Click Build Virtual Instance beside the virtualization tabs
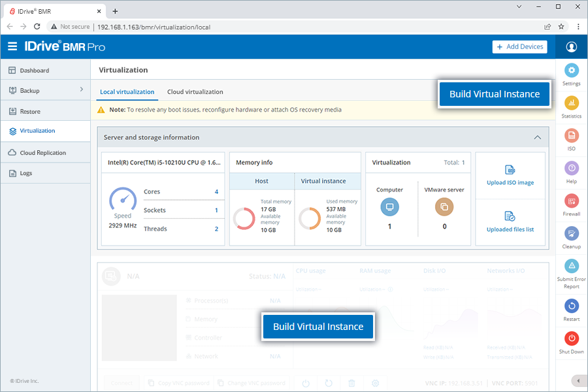Screen dimensions: 588x392 (x=495, y=94)
